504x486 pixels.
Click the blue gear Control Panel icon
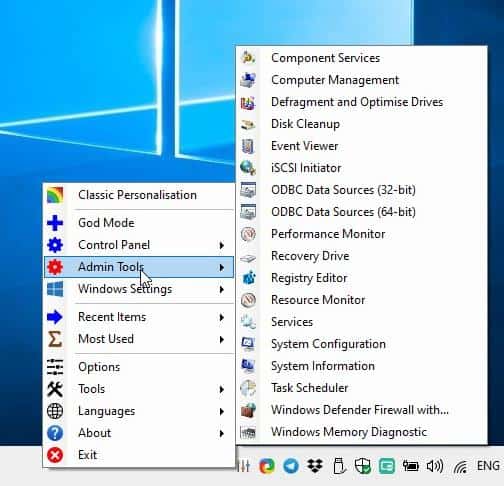pos(55,245)
